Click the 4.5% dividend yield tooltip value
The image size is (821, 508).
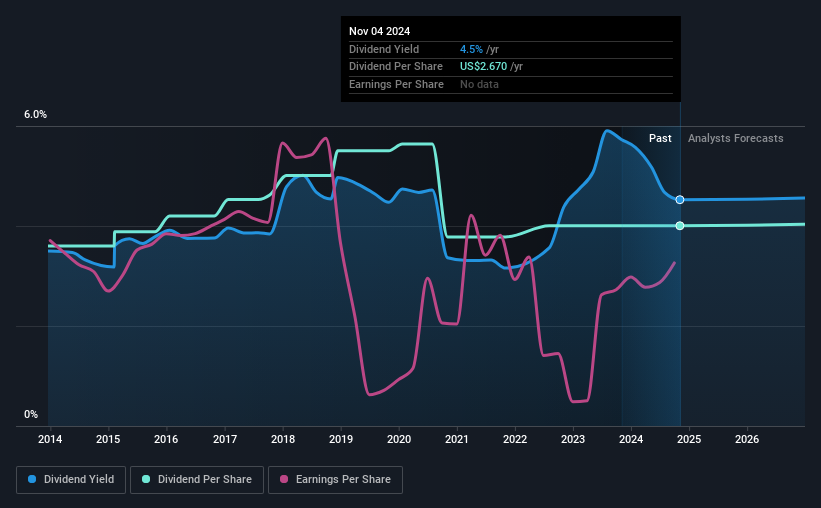(x=471, y=49)
